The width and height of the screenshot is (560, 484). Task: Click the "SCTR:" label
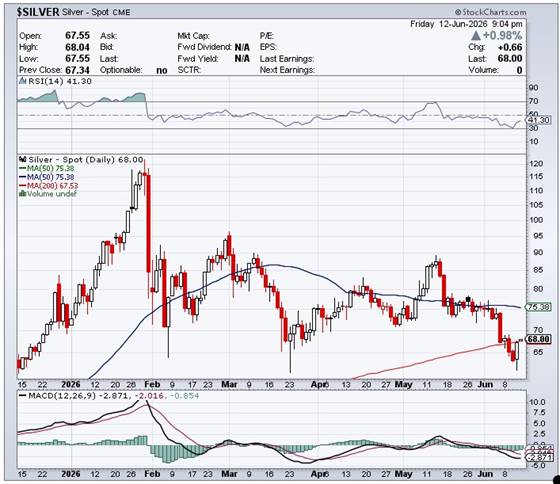coord(189,70)
